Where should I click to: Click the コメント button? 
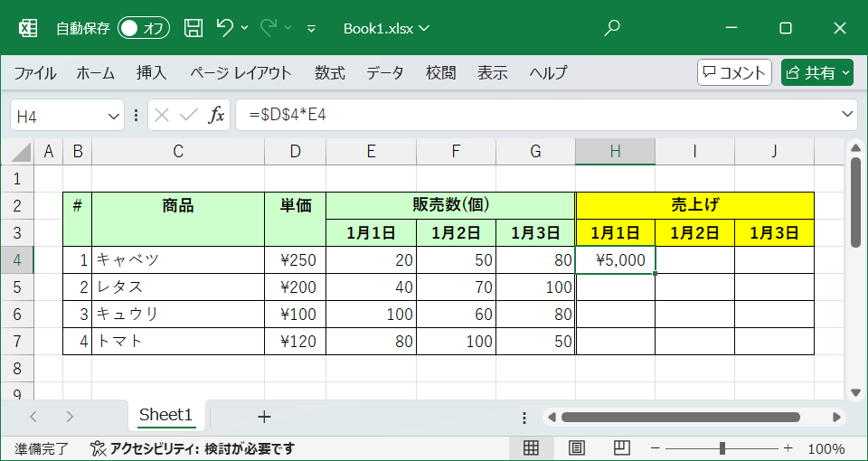[x=734, y=73]
